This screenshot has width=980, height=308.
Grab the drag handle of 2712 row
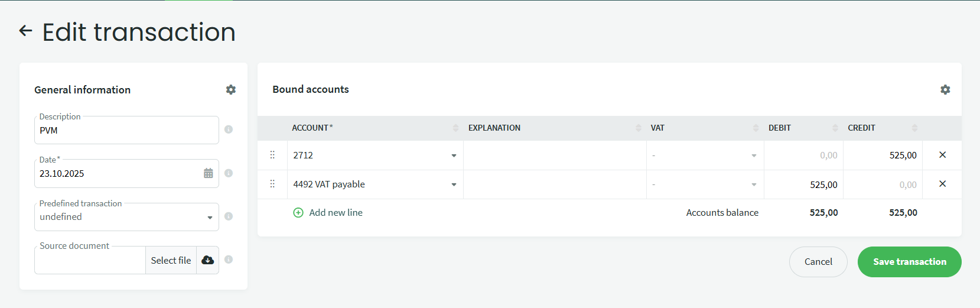[272, 155]
